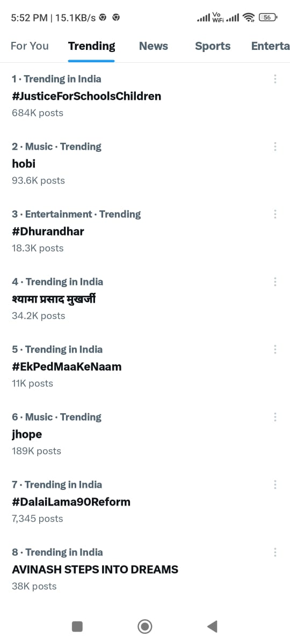This screenshot has height=644, width=290.
Task: Switch to the News tab
Action: point(154,46)
